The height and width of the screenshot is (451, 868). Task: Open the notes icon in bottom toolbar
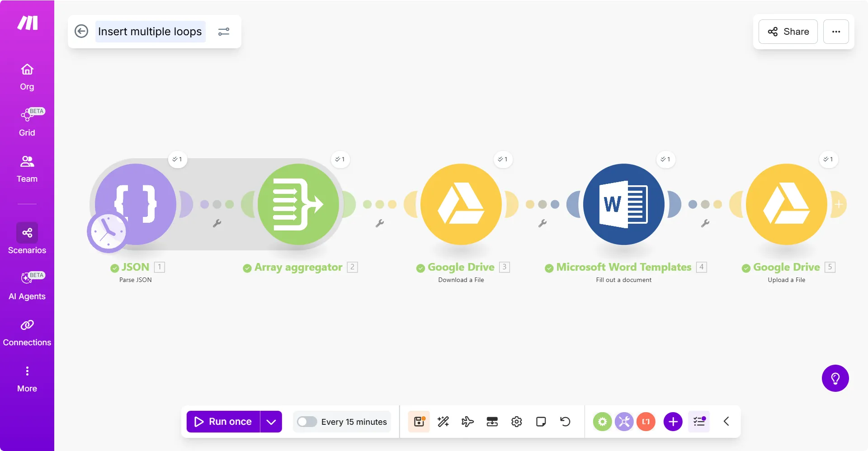541,422
